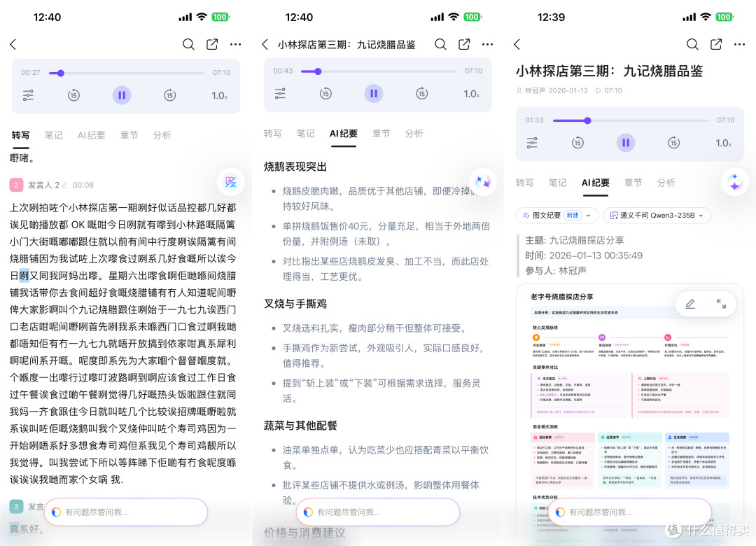This screenshot has height=546, width=756.
Task: Open audio settings sliders in left player
Action: click(29, 95)
